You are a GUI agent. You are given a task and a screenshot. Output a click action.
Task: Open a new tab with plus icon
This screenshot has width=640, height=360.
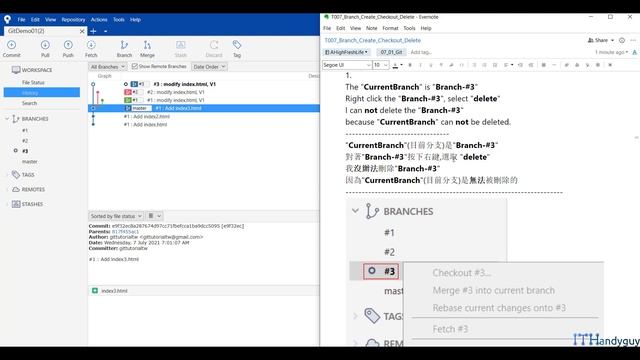[93, 31]
